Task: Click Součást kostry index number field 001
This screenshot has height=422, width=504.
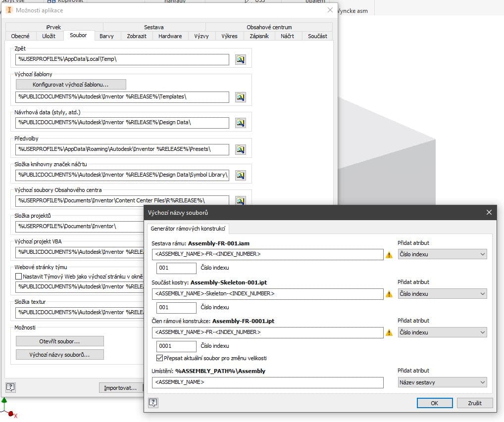Action: pyautogui.click(x=176, y=307)
